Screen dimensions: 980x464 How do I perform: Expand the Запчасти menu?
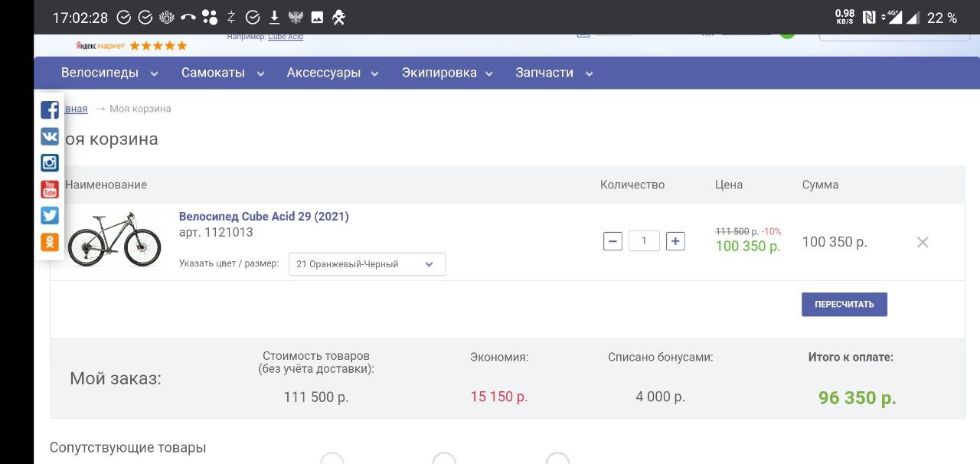pyautogui.click(x=555, y=74)
